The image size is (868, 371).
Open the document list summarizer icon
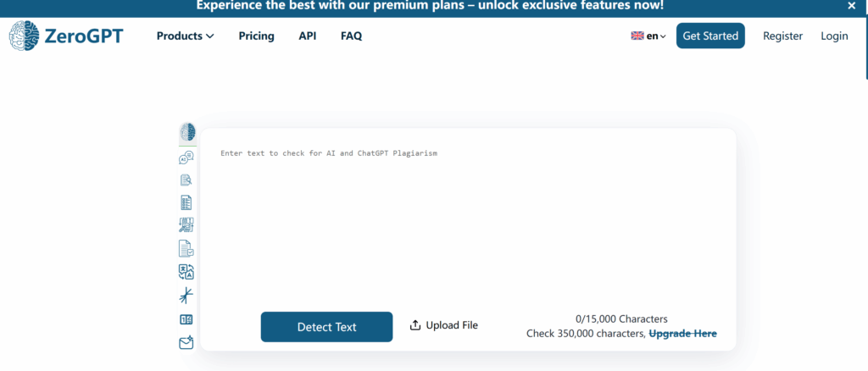click(186, 202)
